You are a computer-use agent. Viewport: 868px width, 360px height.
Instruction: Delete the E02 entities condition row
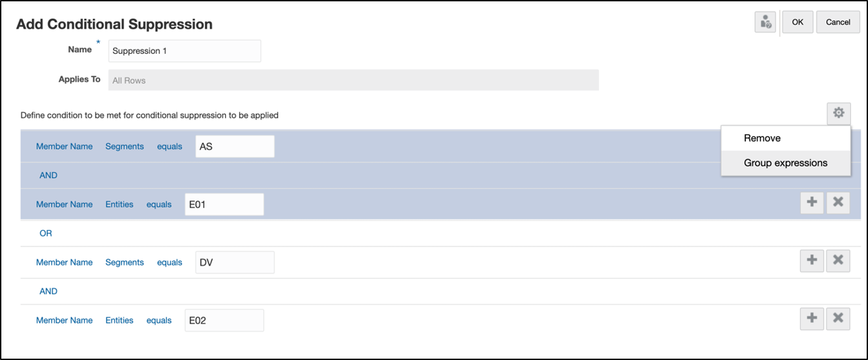pyautogui.click(x=837, y=319)
